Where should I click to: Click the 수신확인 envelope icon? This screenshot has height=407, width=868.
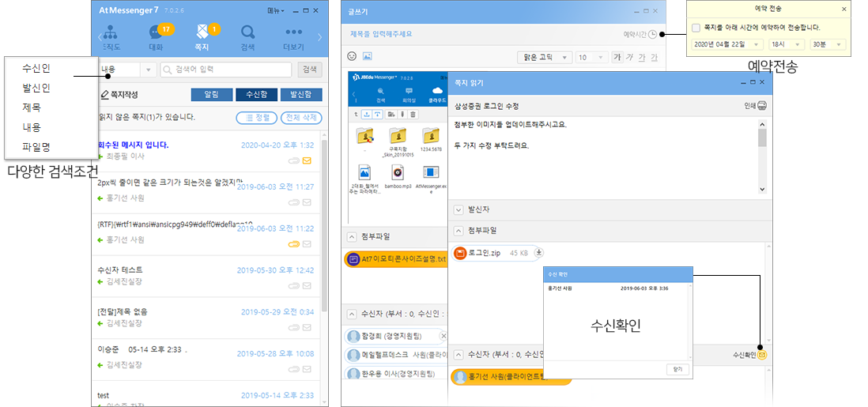[762, 354]
